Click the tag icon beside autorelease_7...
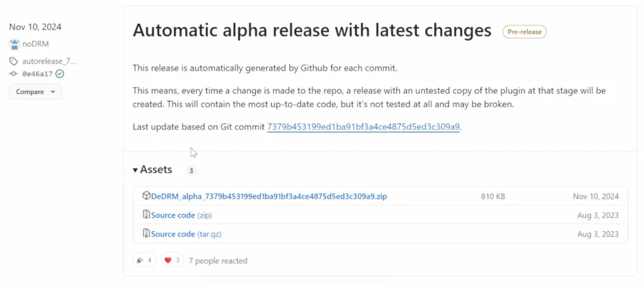This screenshot has height=285, width=644. point(14,62)
